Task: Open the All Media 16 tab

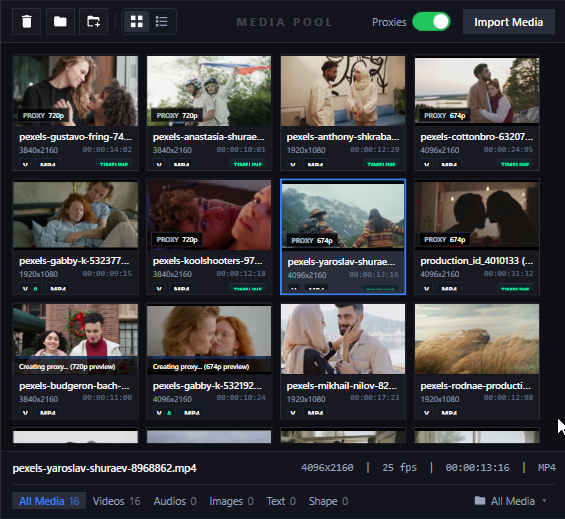Action: point(49,501)
